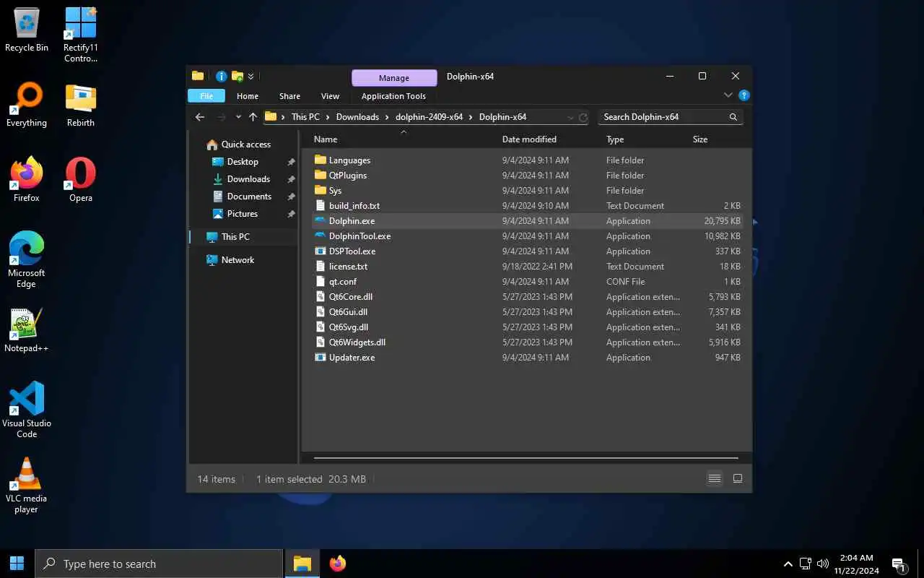Select the Qt6Widgets.dll file

(x=357, y=342)
